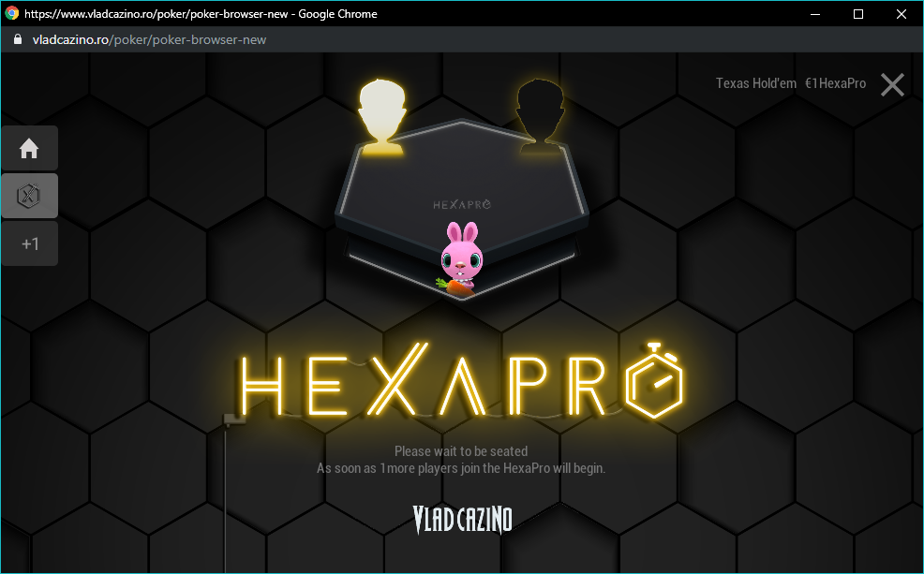Close the HexaPro waiting screen with X

(892, 85)
